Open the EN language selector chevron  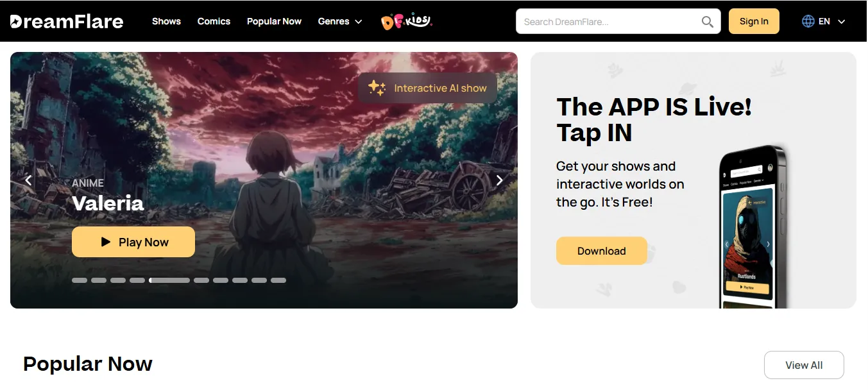[x=842, y=22]
